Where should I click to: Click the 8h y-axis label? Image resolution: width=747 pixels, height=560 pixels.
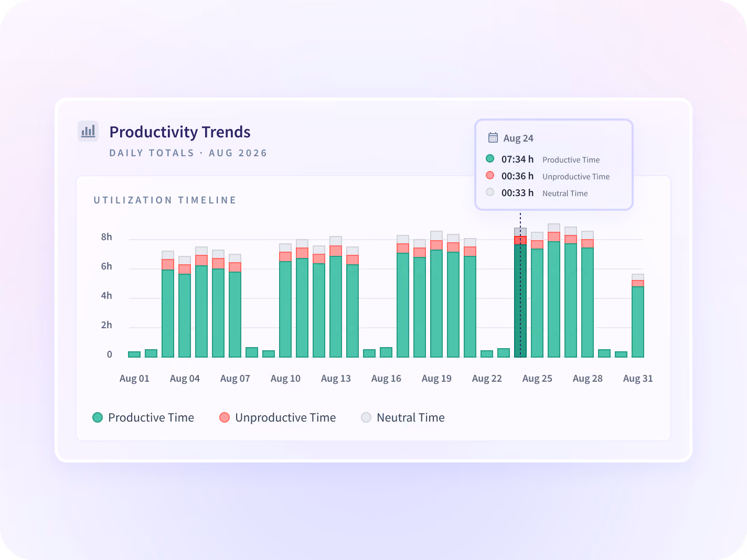(x=106, y=237)
